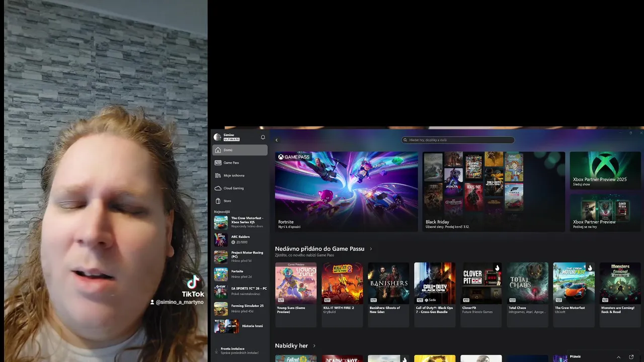This screenshot has width=644, height=362.
Task: Open Farming Simulator 25 recent entry
Action: (240, 308)
